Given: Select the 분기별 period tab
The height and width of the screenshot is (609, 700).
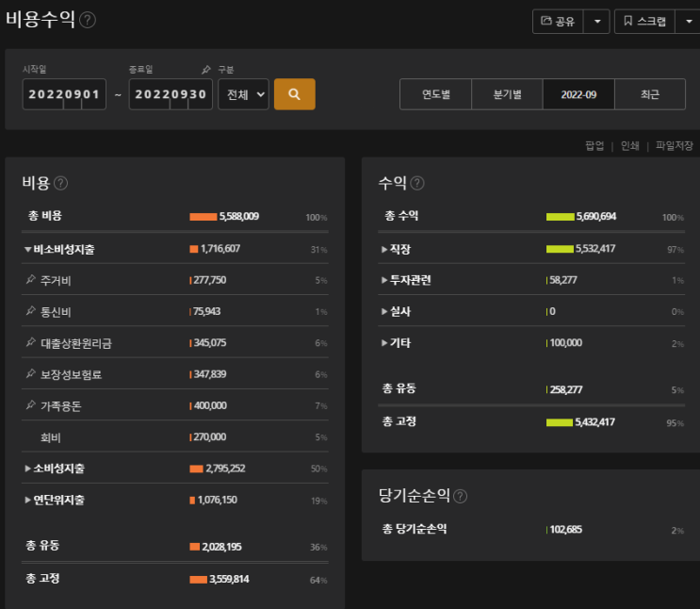Looking at the screenshot, I should [507, 95].
